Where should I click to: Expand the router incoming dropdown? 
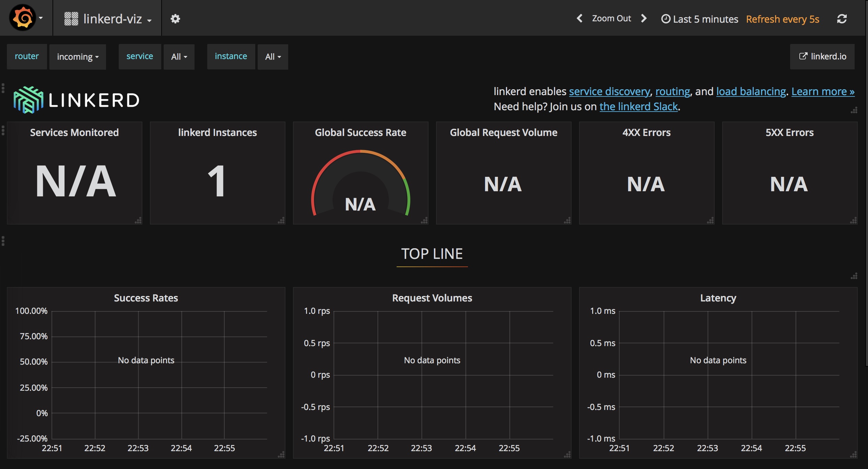tap(78, 57)
